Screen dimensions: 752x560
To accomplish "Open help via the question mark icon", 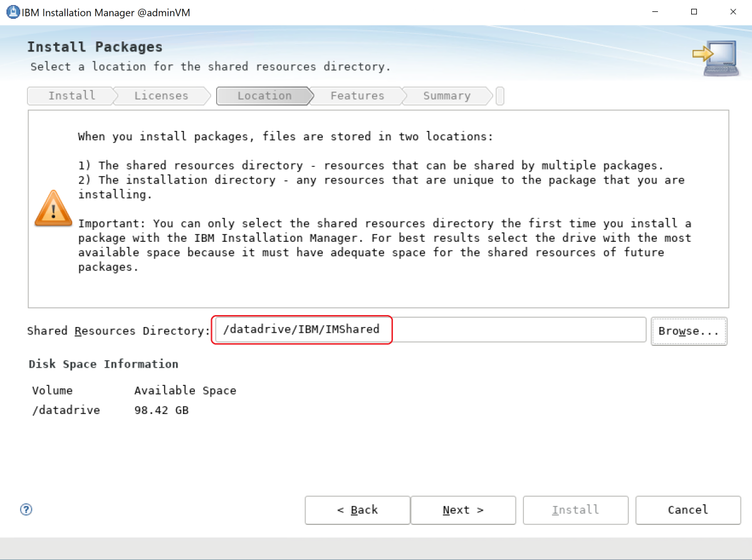I will [26, 510].
